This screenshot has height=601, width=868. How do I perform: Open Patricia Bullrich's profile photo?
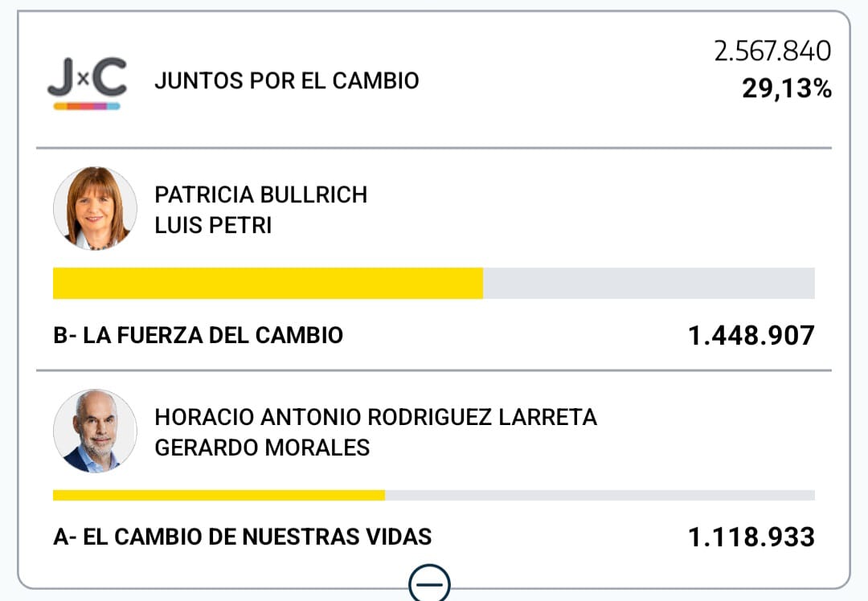coord(95,208)
